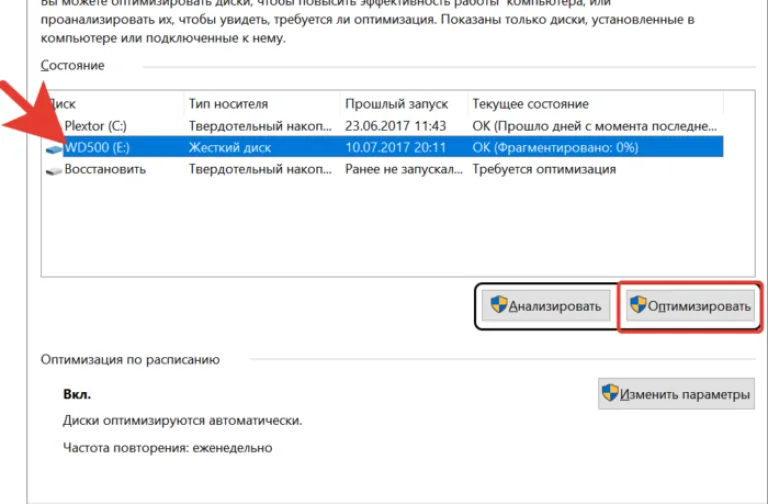768x504 pixels.
Task: Start optimization with the Оптимизировать button
Action: click(690, 306)
